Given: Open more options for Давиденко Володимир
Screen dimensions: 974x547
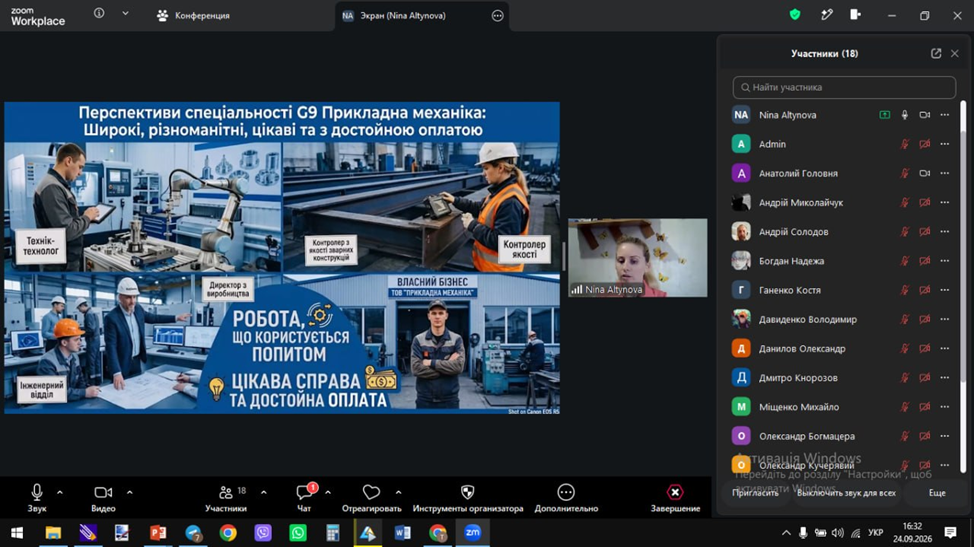Looking at the screenshot, I should click(945, 319).
